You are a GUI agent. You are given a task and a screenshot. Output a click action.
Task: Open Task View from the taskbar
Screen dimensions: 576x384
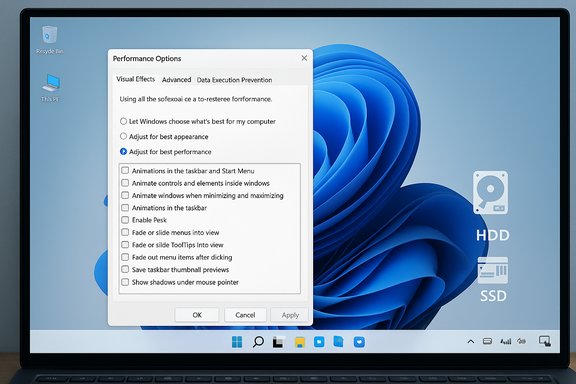click(x=278, y=342)
